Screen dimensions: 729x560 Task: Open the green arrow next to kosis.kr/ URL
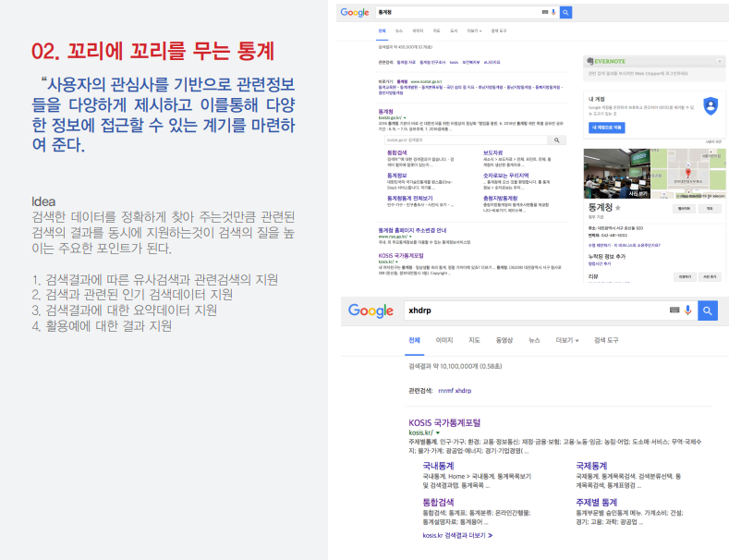[x=438, y=432]
